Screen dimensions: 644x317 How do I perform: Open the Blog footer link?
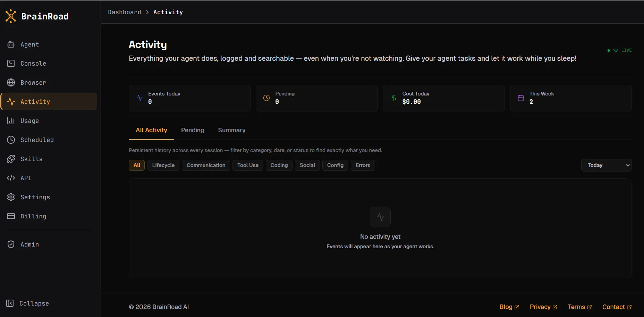[x=509, y=307]
